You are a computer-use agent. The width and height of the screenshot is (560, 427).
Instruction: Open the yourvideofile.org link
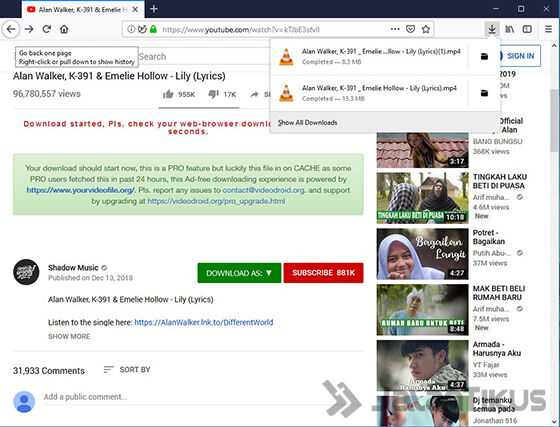click(x=80, y=190)
